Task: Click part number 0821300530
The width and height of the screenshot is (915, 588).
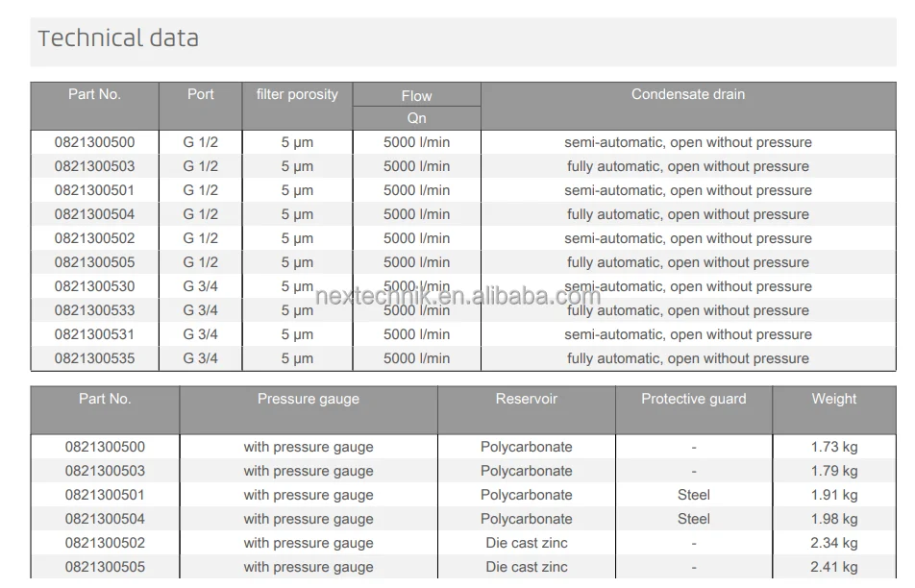Action: 94,286
